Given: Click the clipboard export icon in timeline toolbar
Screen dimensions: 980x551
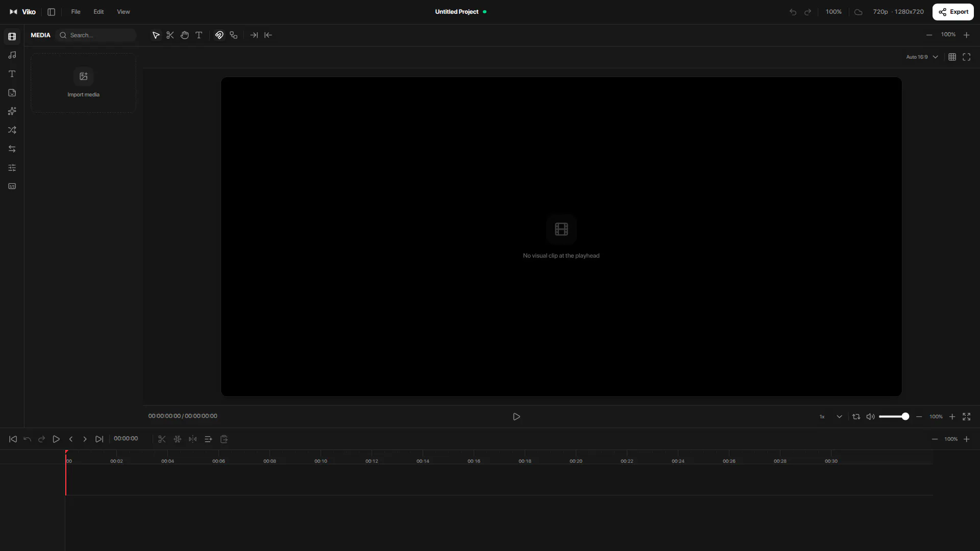Looking at the screenshot, I should tap(224, 439).
